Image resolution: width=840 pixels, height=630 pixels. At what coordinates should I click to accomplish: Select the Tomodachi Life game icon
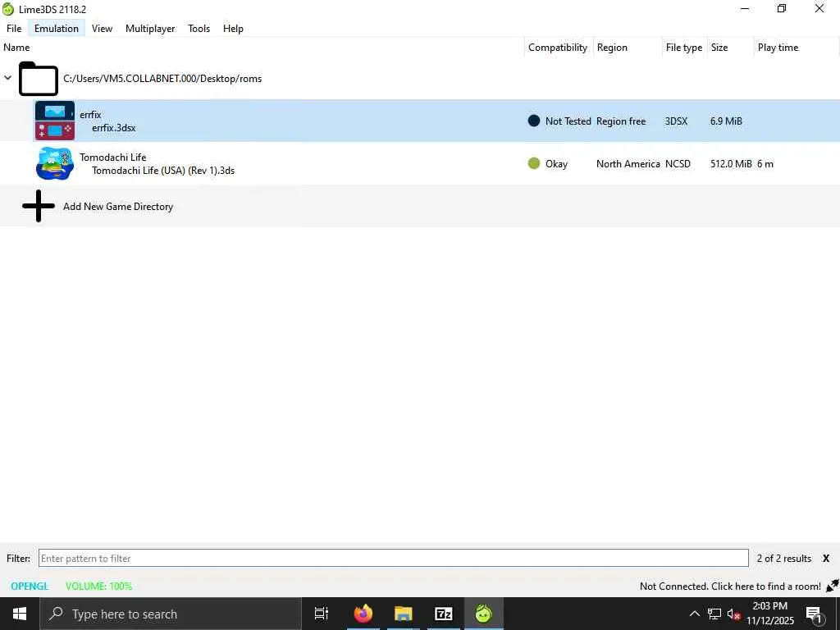[55, 163]
